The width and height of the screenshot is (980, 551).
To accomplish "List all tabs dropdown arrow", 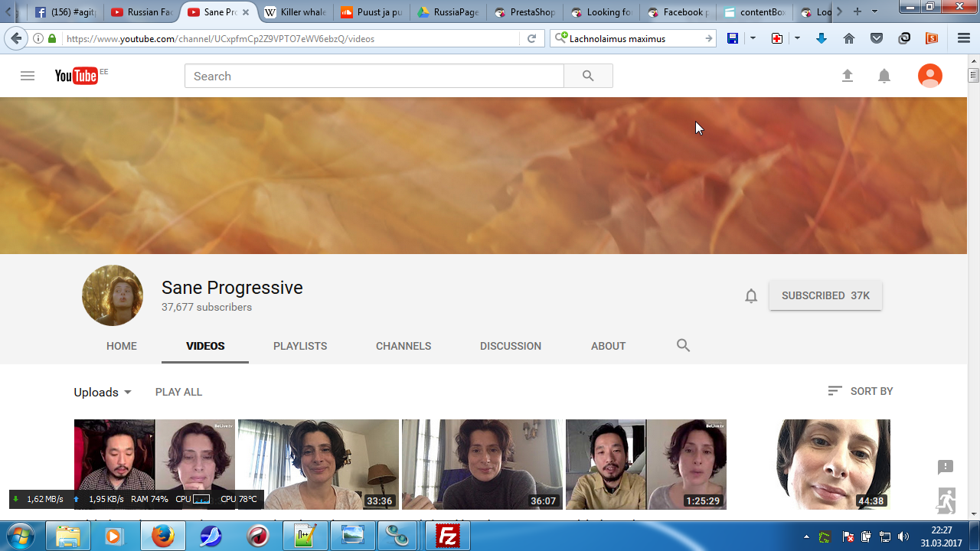I will point(874,11).
